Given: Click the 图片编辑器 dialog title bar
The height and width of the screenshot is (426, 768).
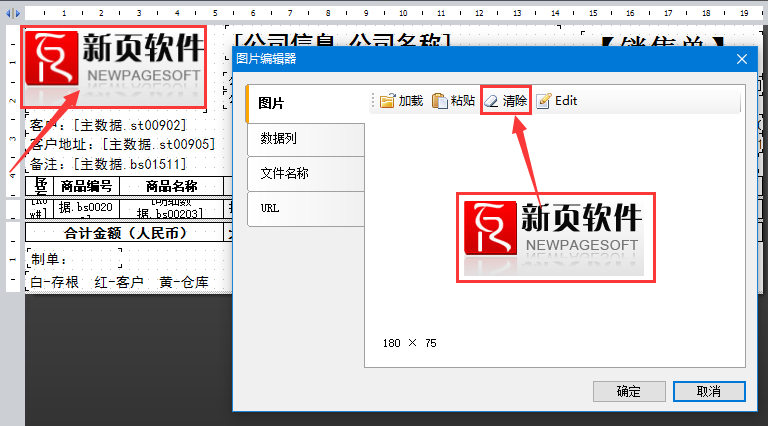Looking at the screenshot, I should pyautogui.click(x=450, y=59).
